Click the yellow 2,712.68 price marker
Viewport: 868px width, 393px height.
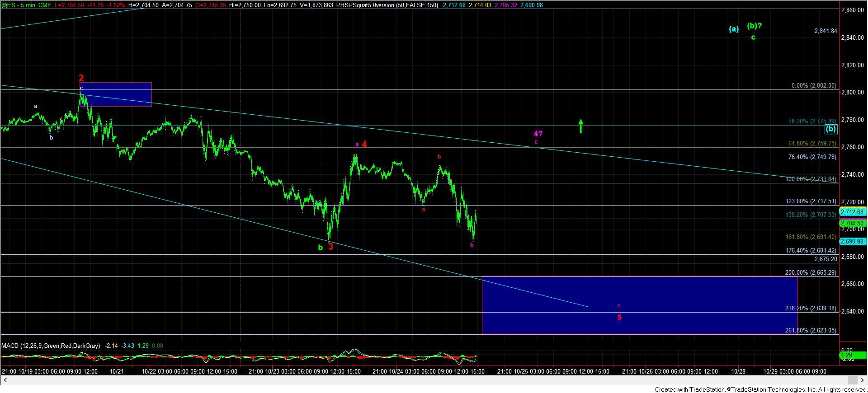point(852,212)
